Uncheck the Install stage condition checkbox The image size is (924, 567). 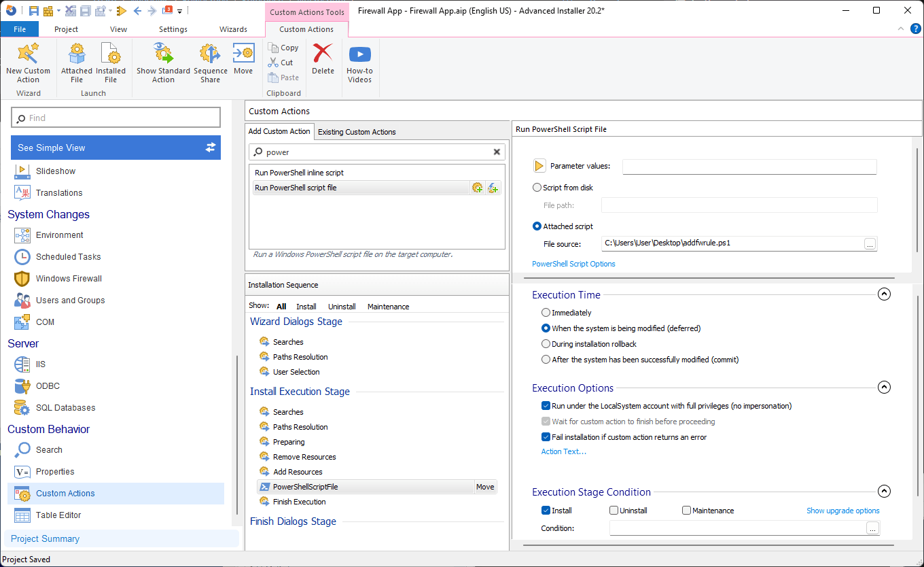coord(546,511)
